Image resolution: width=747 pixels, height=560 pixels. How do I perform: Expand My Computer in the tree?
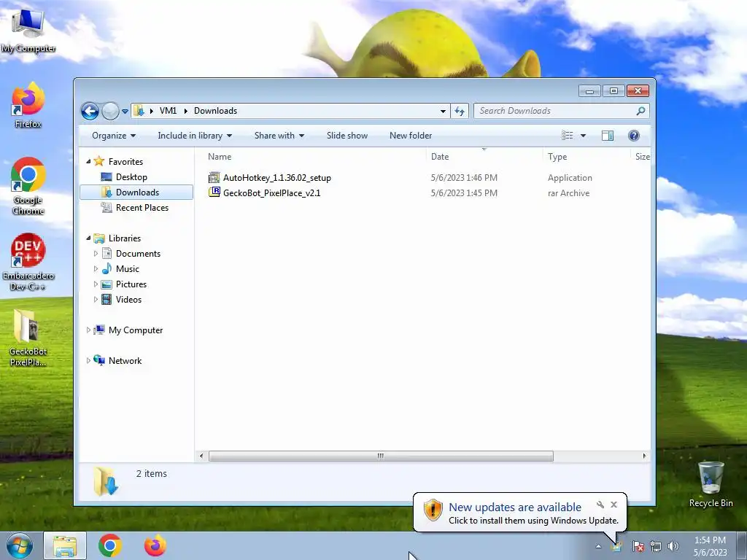coord(88,330)
